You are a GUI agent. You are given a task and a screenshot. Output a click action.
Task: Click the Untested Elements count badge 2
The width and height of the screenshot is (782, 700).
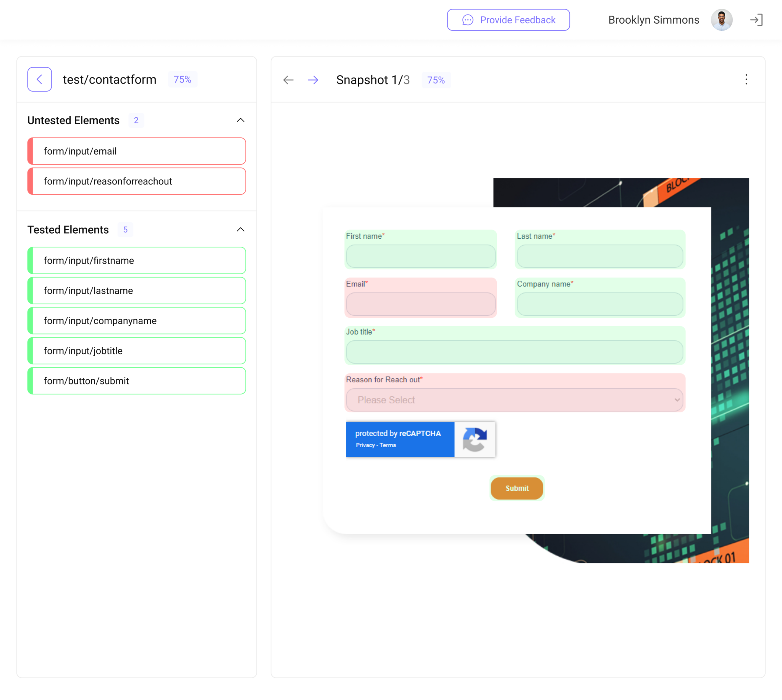[136, 120]
